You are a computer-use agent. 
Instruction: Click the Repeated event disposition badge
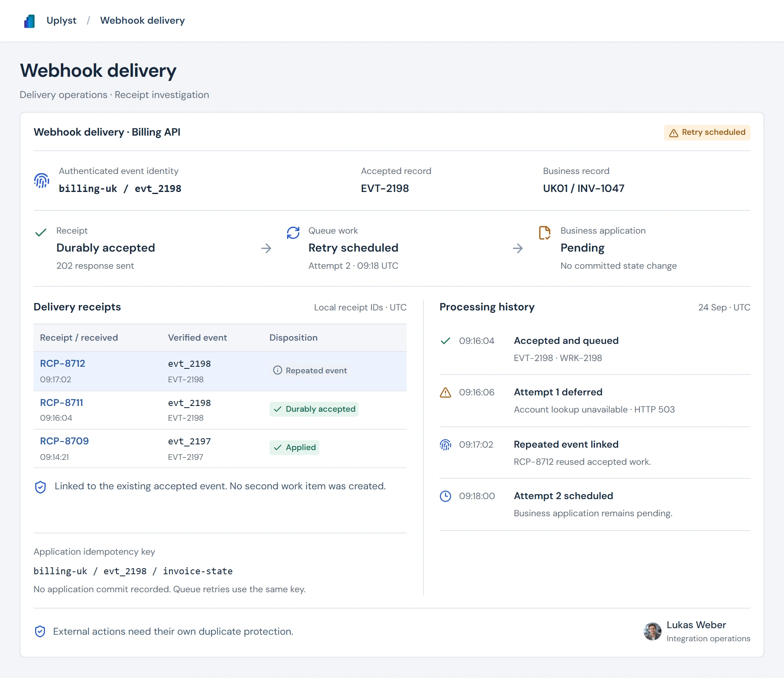310,370
